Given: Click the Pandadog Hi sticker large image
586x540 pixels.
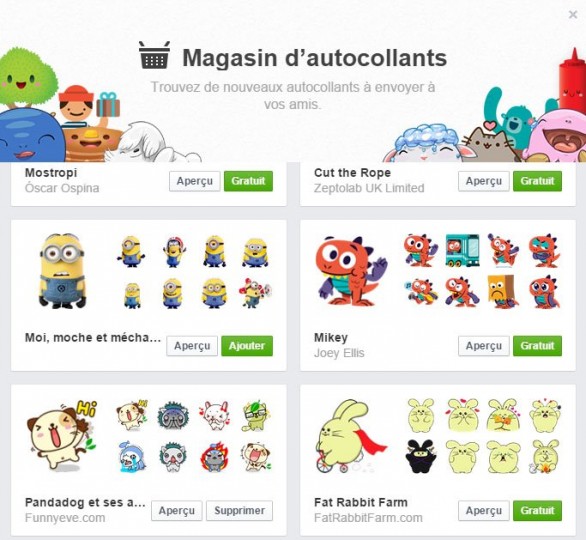Looking at the screenshot, I should [62, 435].
